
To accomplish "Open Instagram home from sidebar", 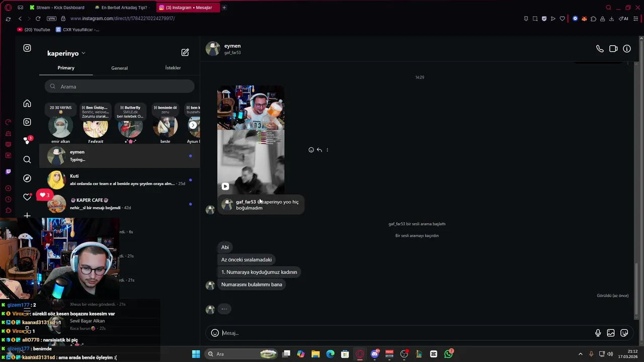I will pos(27,104).
